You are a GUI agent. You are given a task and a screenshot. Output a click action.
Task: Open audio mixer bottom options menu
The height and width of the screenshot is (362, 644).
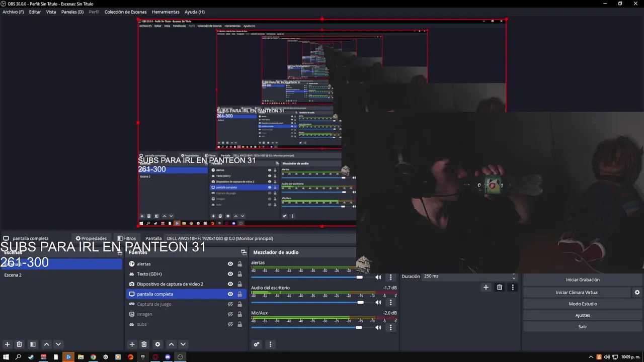coord(270,344)
